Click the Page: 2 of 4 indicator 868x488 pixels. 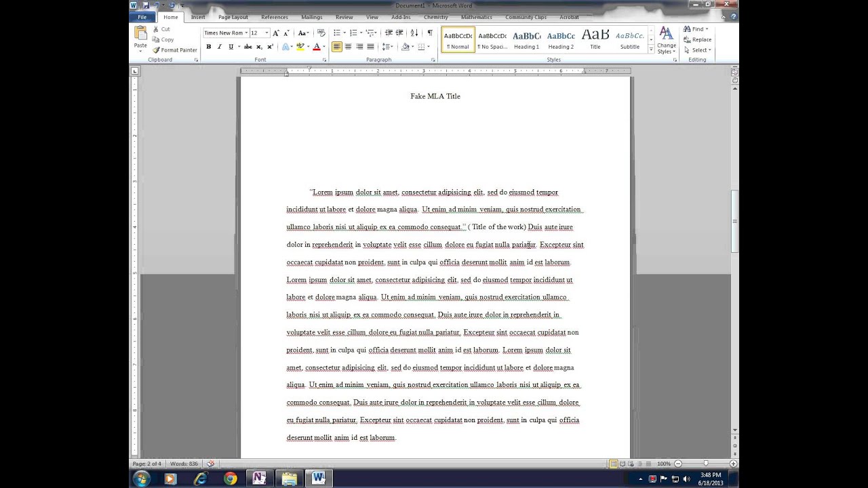tap(147, 464)
